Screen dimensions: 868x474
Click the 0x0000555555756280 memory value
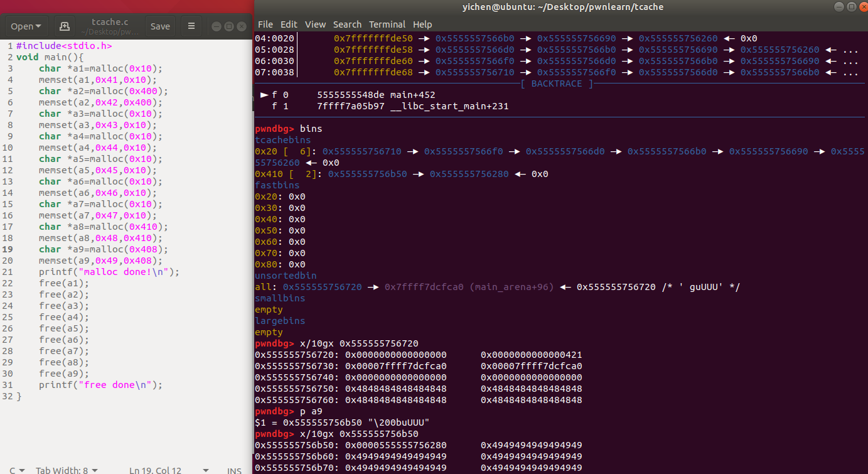pyautogui.click(x=395, y=445)
